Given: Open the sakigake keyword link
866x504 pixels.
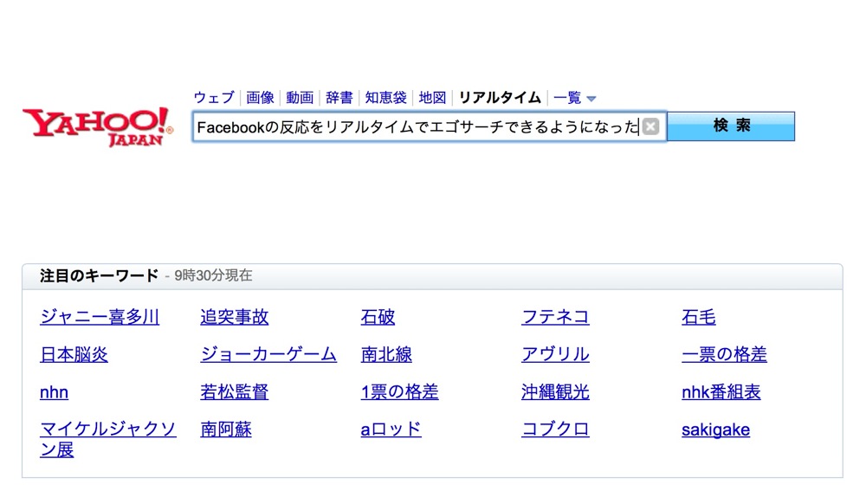Looking at the screenshot, I should (x=716, y=430).
